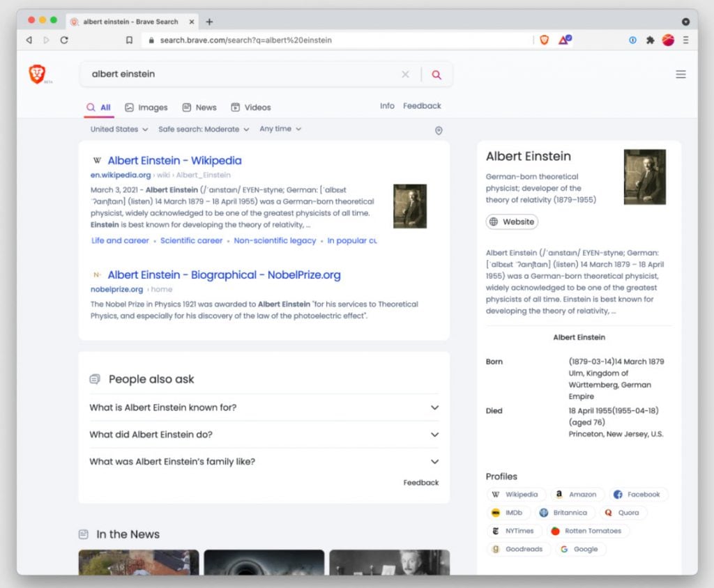Open the Google profile chip

point(579,549)
